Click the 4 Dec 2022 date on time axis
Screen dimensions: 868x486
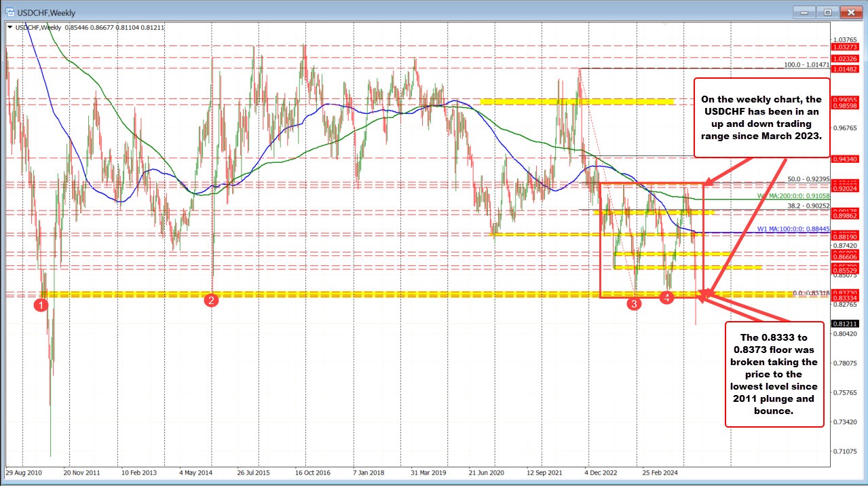[x=603, y=470]
